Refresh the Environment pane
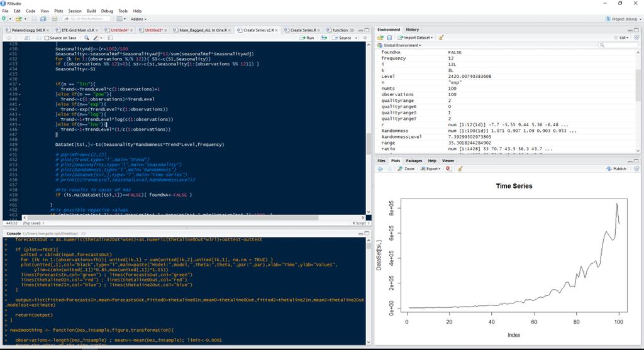Screen dimensions: 644x350 pyautogui.click(x=636, y=38)
